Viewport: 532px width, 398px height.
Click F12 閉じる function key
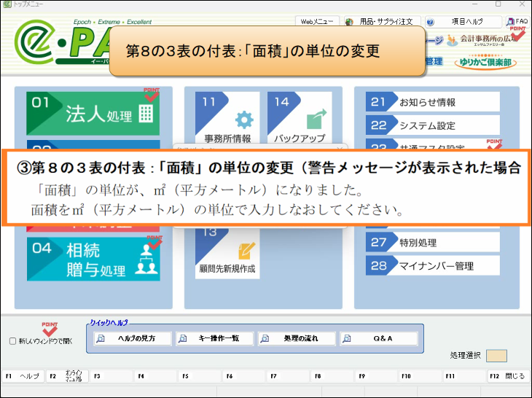pos(508,376)
